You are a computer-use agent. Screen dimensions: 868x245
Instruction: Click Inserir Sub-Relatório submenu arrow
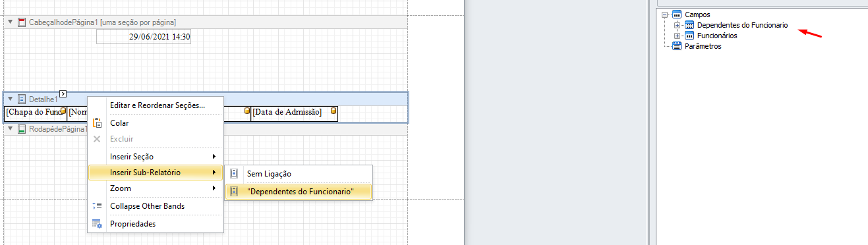[x=214, y=173]
